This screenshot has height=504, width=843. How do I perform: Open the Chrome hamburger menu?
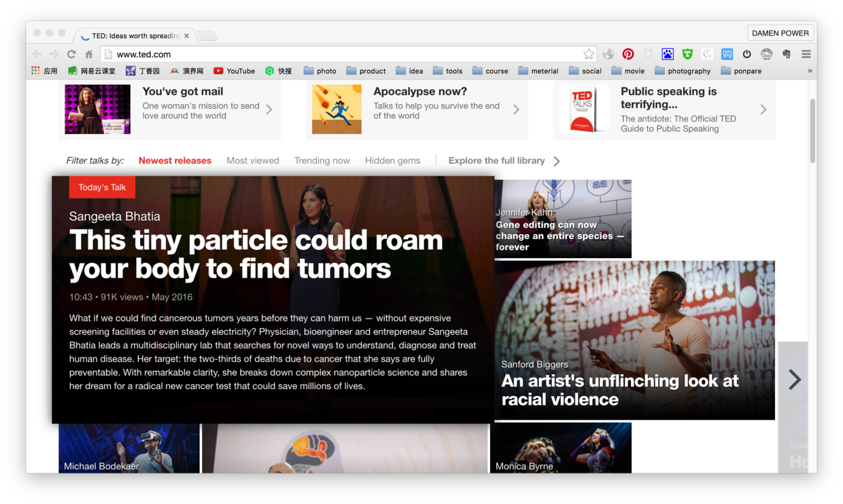point(806,54)
